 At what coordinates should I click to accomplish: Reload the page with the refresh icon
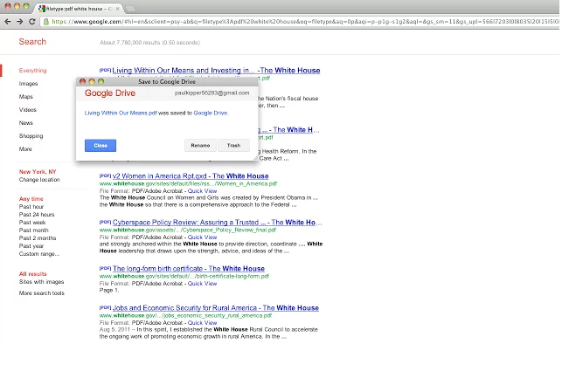click(x=31, y=22)
